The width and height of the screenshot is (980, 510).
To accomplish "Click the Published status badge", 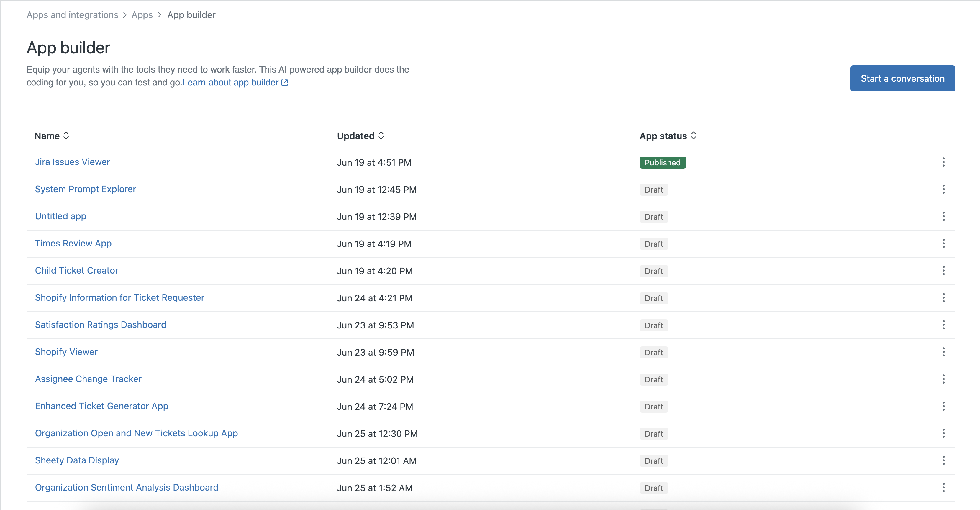I will pos(662,163).
